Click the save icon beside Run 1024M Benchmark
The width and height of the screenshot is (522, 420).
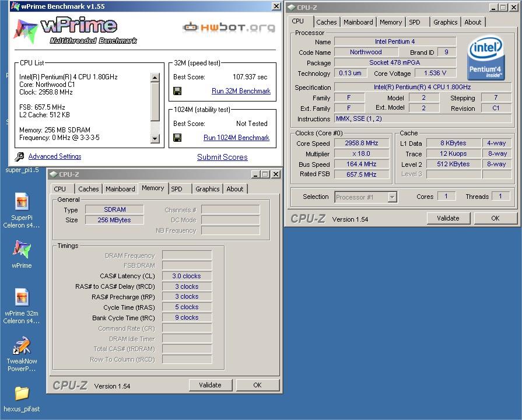tap(177, 138)
